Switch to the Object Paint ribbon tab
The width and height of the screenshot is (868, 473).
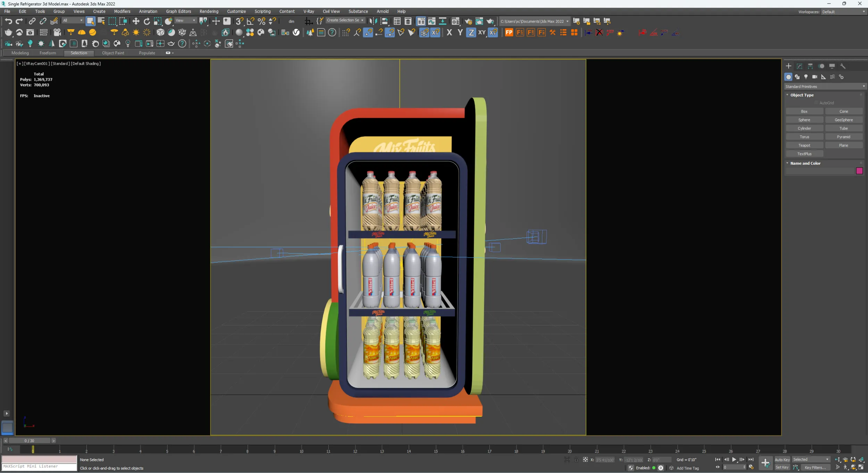[x=113, y=53]
